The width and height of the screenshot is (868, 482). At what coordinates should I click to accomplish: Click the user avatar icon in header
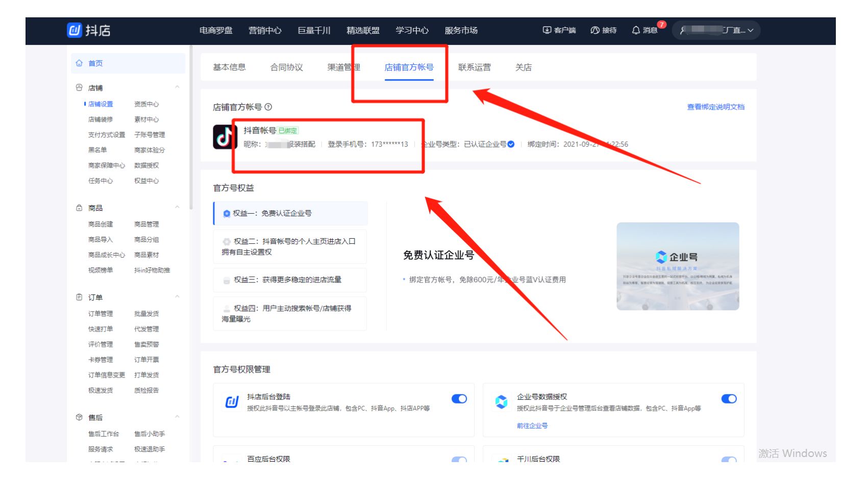(x=683, y=30)
